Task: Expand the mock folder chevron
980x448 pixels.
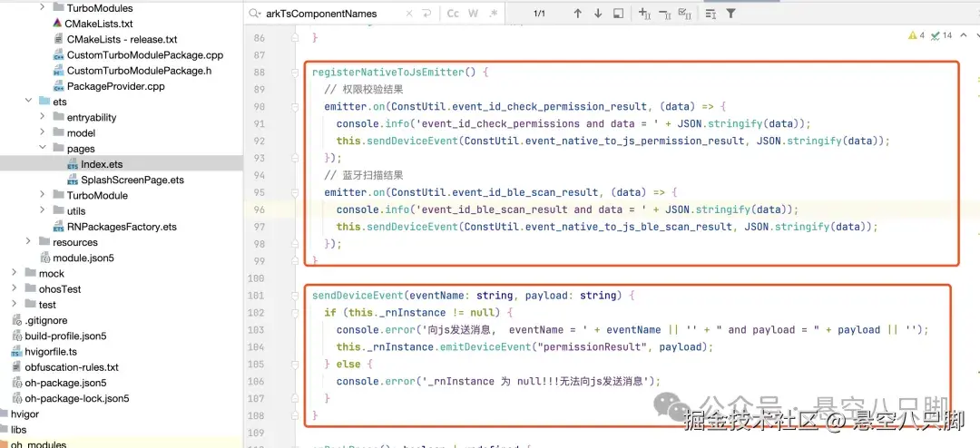Action: pos(15,273)
